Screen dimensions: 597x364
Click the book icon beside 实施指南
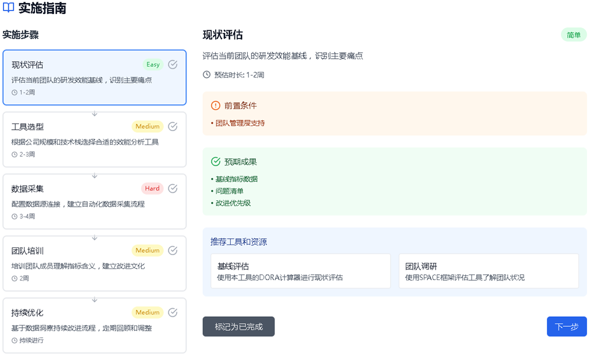click(x=8, y=8)
